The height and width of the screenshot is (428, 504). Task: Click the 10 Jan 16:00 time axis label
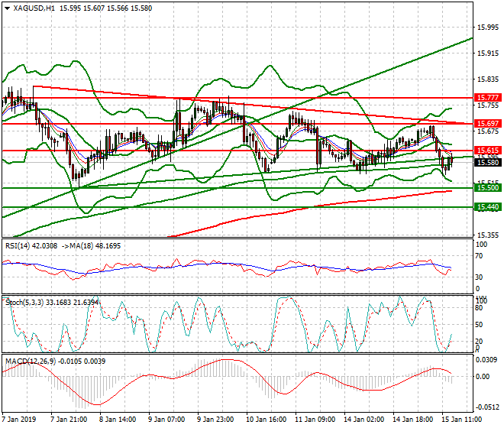pos(267,420)
